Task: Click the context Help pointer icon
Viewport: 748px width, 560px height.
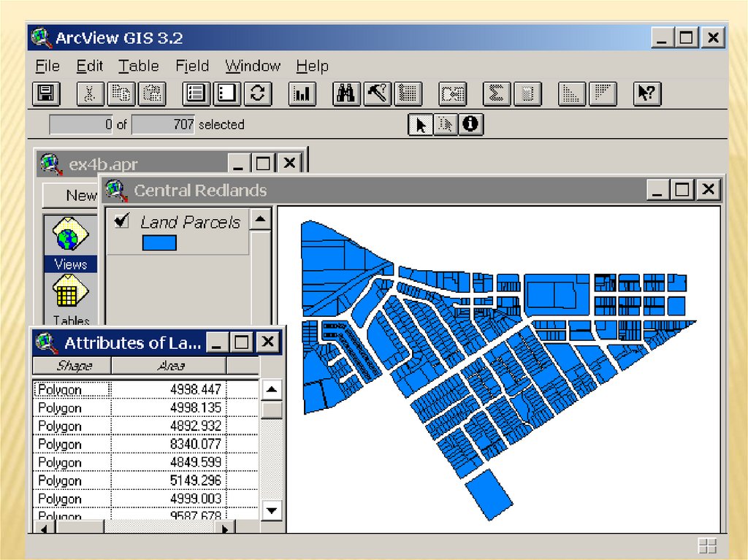Action: pyautogui.click(x=646, y=93)
